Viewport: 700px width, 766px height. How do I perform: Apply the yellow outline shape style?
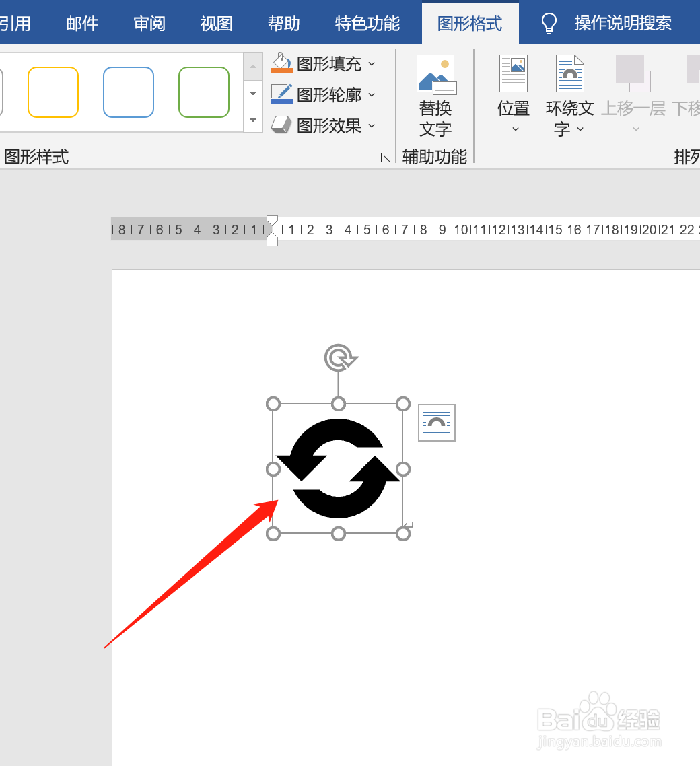tap(53, 92)
